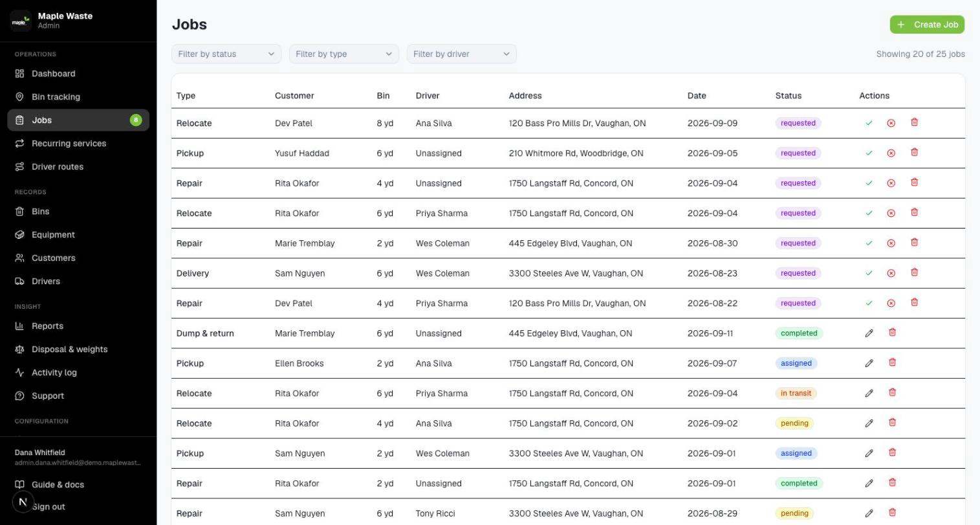
Task: Click the Maple Waste logo
Action: [20, 21]
